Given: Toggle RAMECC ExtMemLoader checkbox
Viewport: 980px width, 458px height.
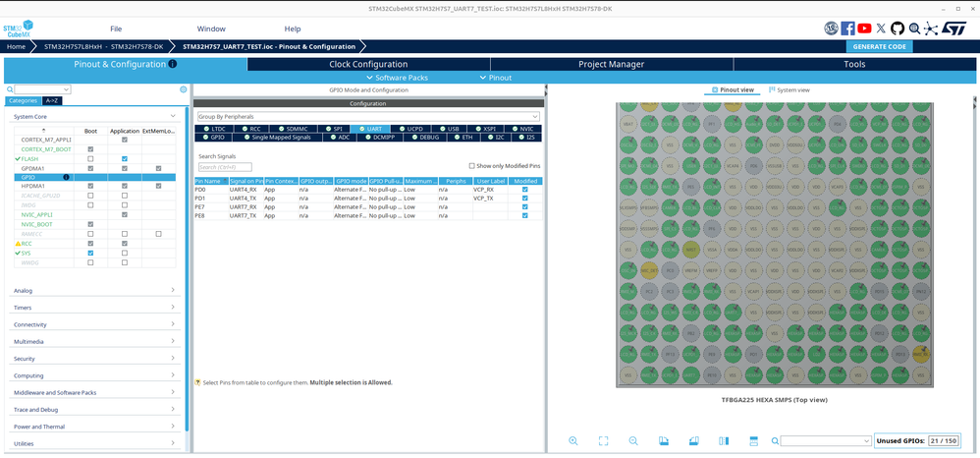Looking at the screenshot, I should tap(159, 233).
